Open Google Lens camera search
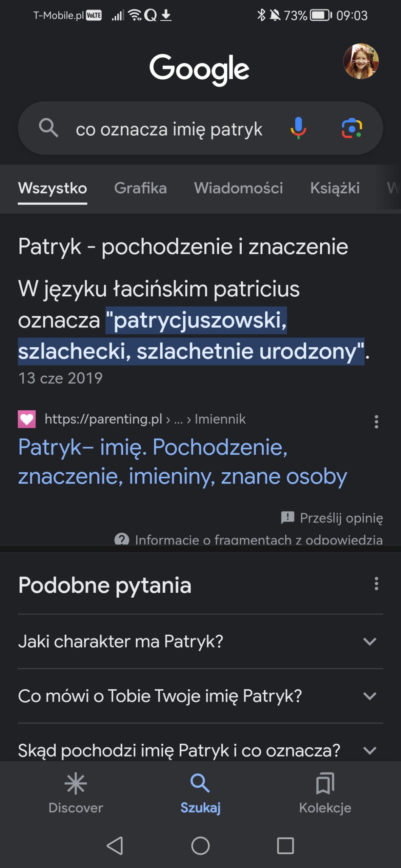 tap(352, 128)
